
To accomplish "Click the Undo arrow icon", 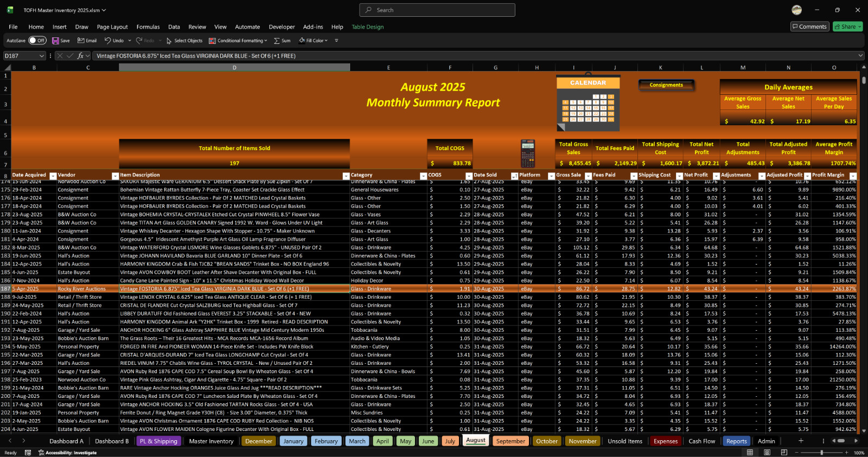I will point(108,41).
